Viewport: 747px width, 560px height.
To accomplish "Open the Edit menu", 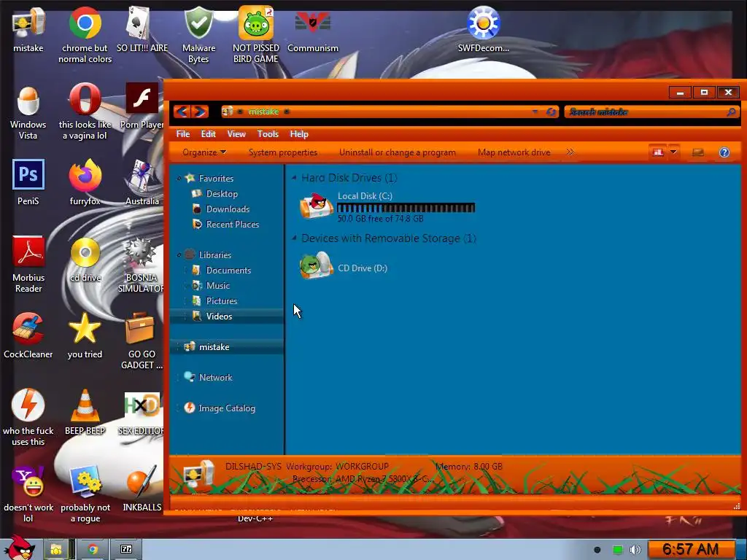I will click(208, 134).
